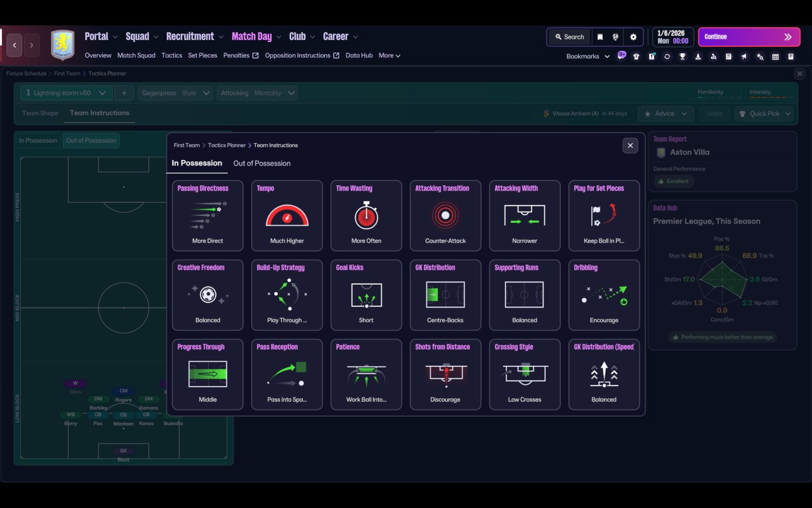
Task: Click the megaphone bookmark icon
Action: tap(744, 57)
